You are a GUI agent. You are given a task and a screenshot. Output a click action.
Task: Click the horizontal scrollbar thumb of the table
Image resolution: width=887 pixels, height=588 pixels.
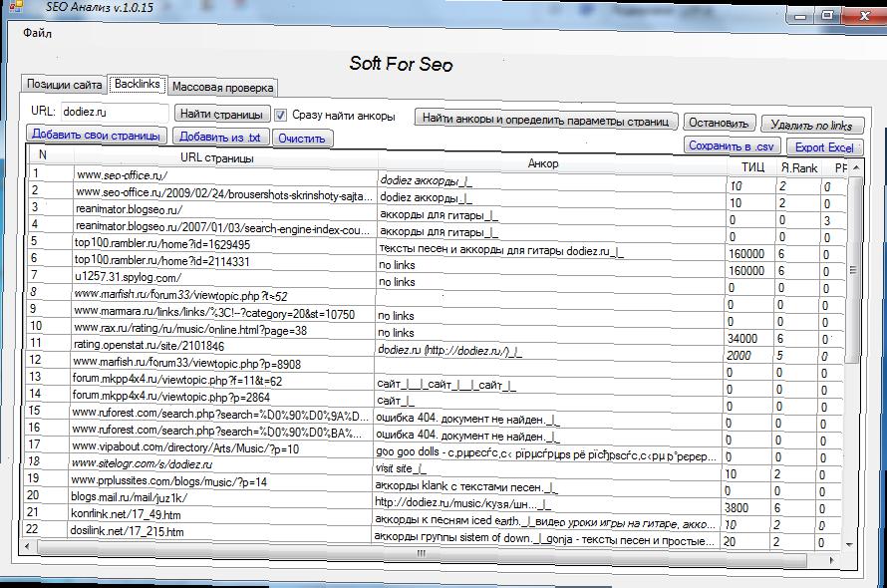point(422,553)
